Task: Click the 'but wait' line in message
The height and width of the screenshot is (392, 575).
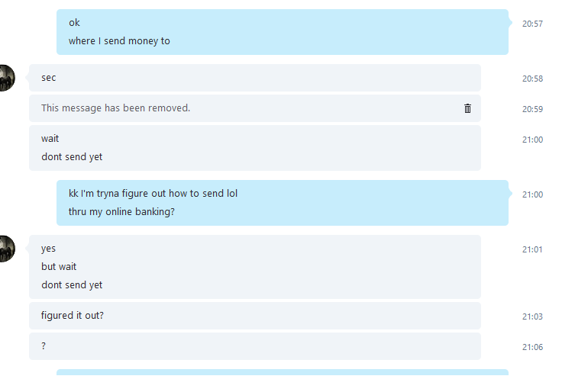Action: (59, 267)
